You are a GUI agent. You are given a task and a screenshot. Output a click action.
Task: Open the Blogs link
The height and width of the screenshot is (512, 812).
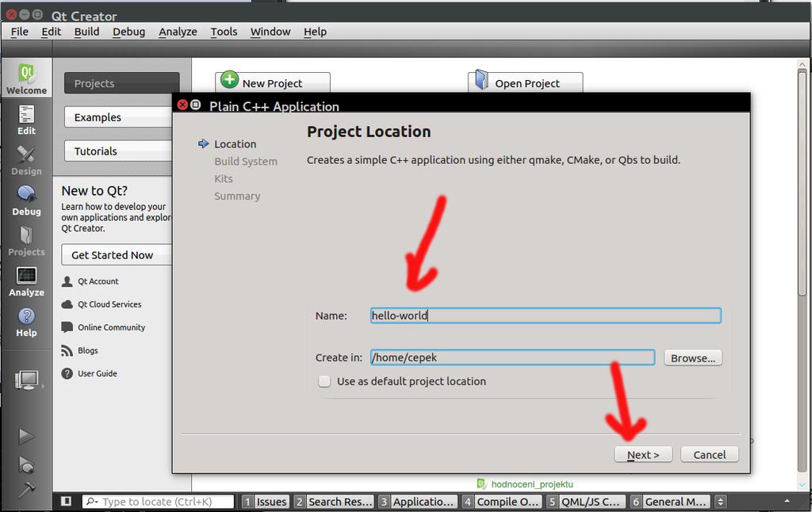tap(87, 350)
